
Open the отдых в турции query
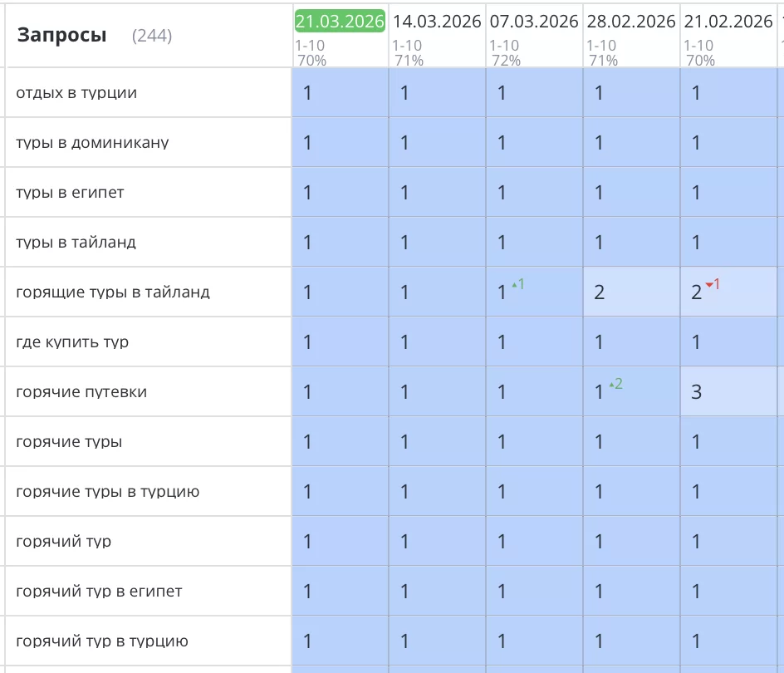(76, 93)
